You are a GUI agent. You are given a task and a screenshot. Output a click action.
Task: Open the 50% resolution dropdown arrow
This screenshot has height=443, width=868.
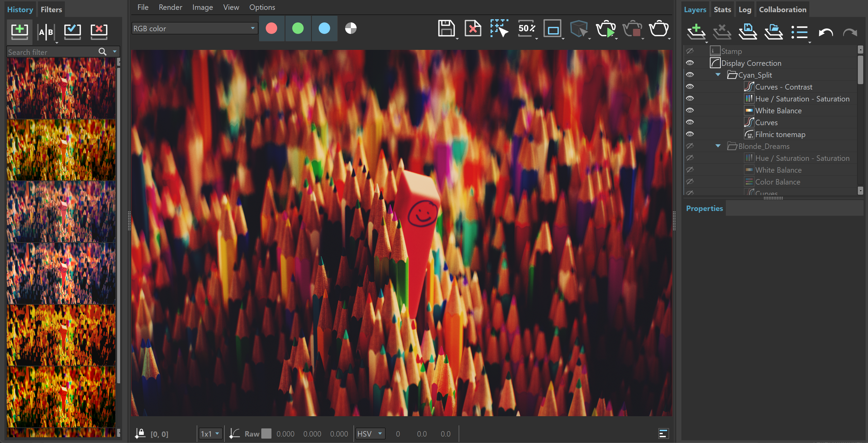pyautogui.click(x=536, y=39)
